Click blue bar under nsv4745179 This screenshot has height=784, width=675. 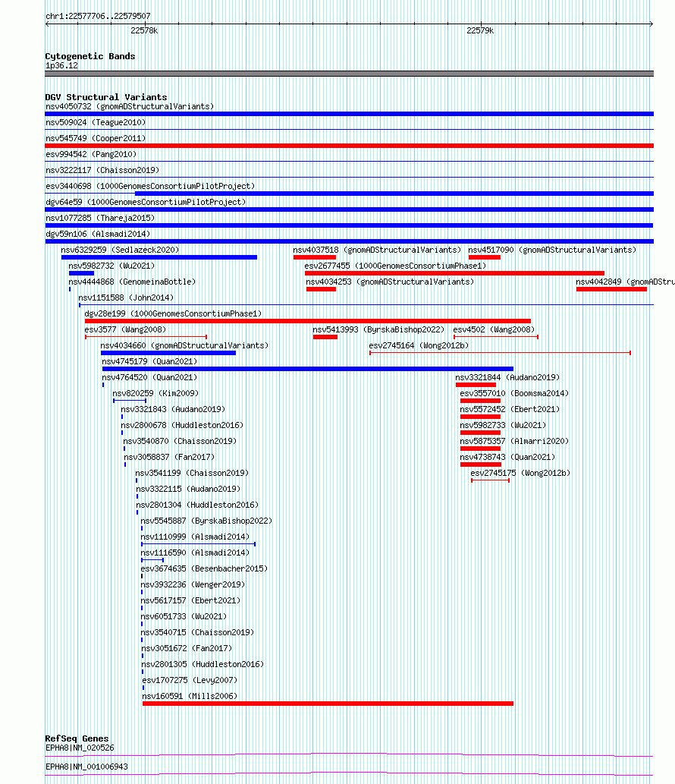[308, 370]
